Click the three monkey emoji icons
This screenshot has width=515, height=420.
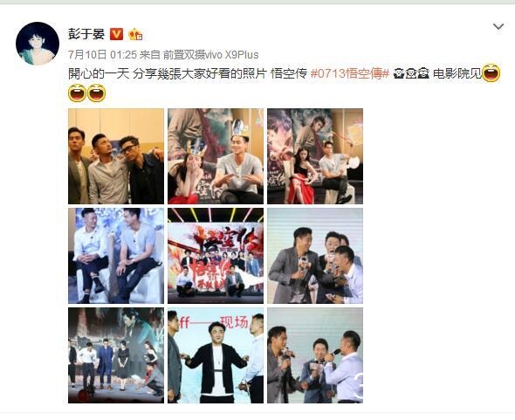[411, 73]
